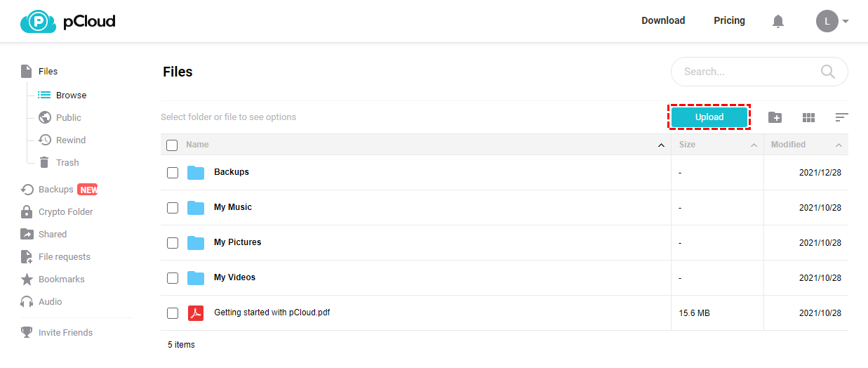
Task: Open the Crypto Folder lock icon
Action: pyautogui.click(x=27, y=212)
